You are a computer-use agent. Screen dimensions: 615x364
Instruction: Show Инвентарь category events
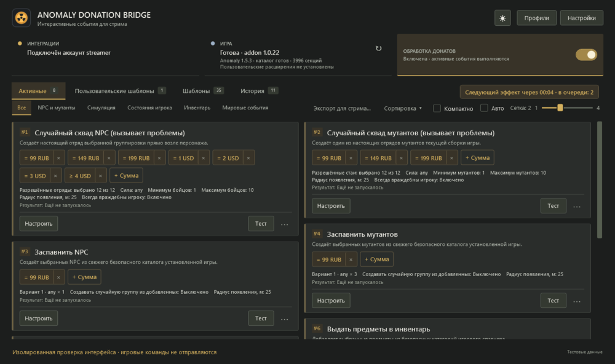pyautogui.click(x=197, y=108)
